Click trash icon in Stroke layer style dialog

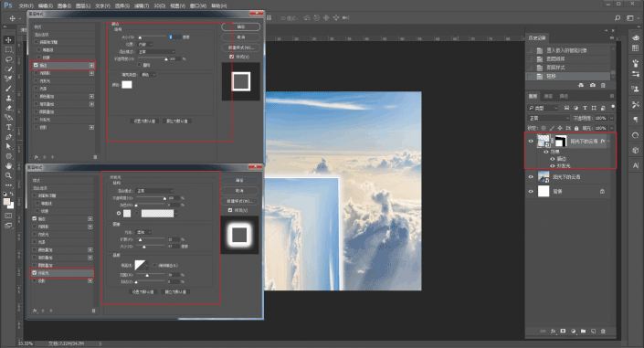95,157
